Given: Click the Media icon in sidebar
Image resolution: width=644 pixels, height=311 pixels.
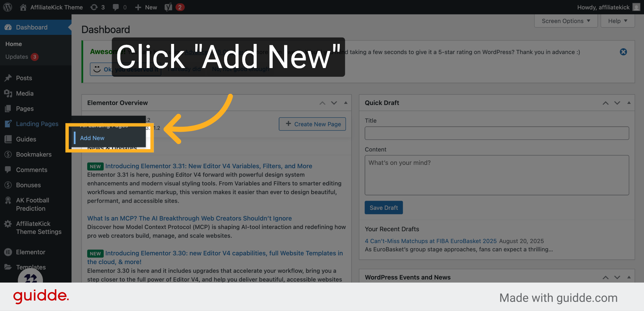Looking at the screenshot, I should [x=8, y=93].
